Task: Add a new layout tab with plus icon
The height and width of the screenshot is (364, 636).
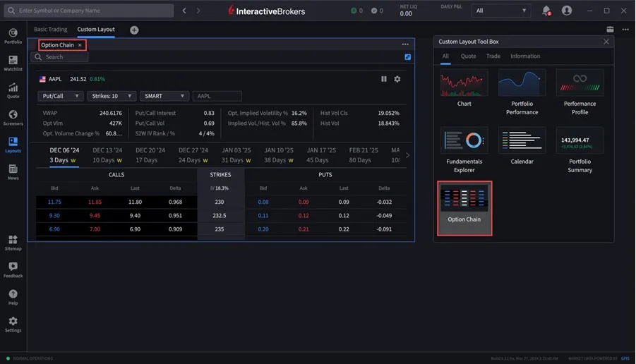Action: [x=134, y=30]
